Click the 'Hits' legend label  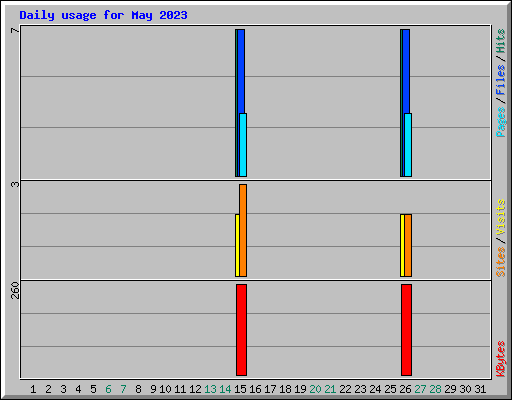[500, 41]
